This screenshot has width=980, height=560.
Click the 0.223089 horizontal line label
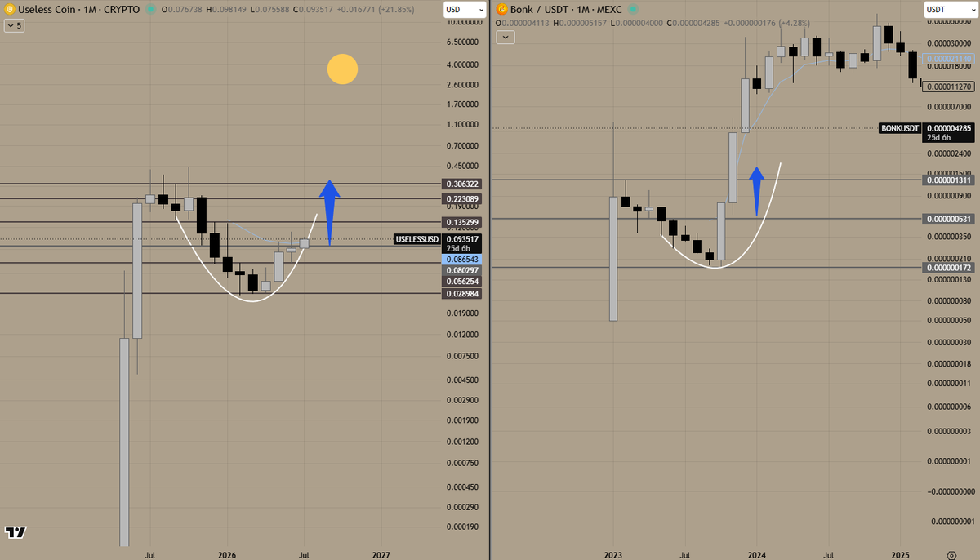click(462, 198)
